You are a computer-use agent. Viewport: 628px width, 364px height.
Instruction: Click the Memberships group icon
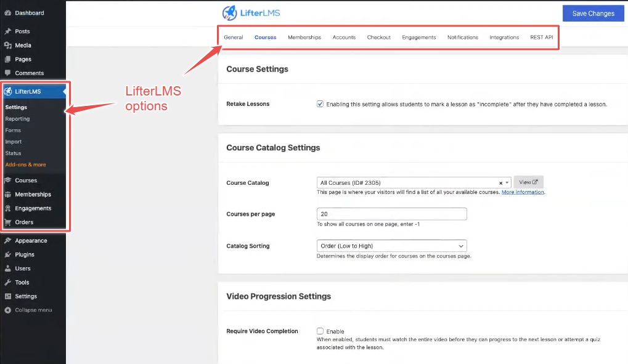[7, 194]
